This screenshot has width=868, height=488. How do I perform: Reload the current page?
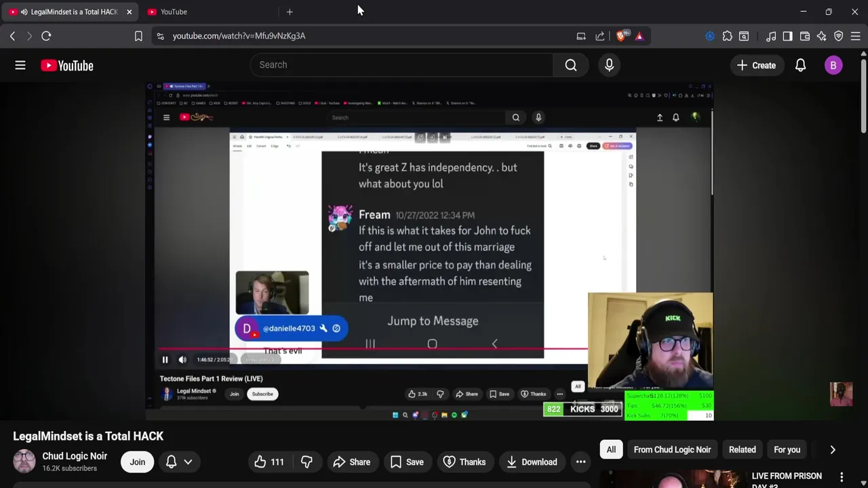(46, 36)
